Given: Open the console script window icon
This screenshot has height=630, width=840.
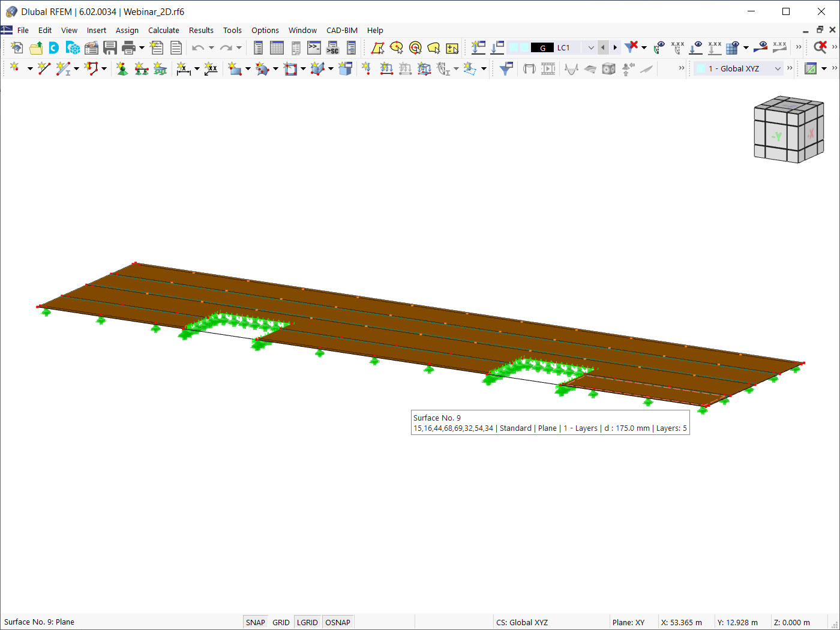Looking at the screenshot, I should pos(314,48).
